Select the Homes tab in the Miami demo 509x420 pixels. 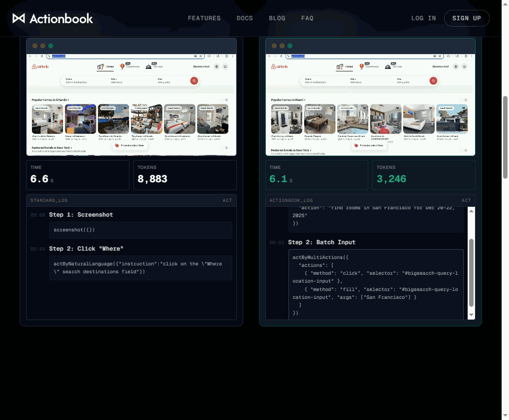pos(345,66)
